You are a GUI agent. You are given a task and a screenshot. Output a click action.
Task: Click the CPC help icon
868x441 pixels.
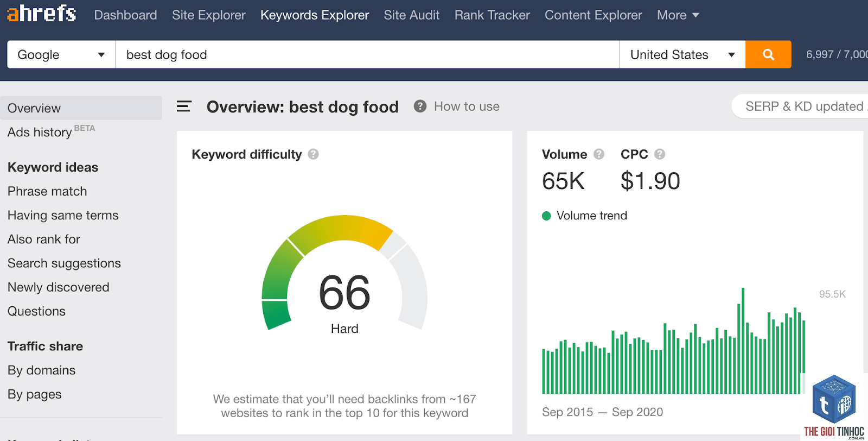click(x=660, y=154)
